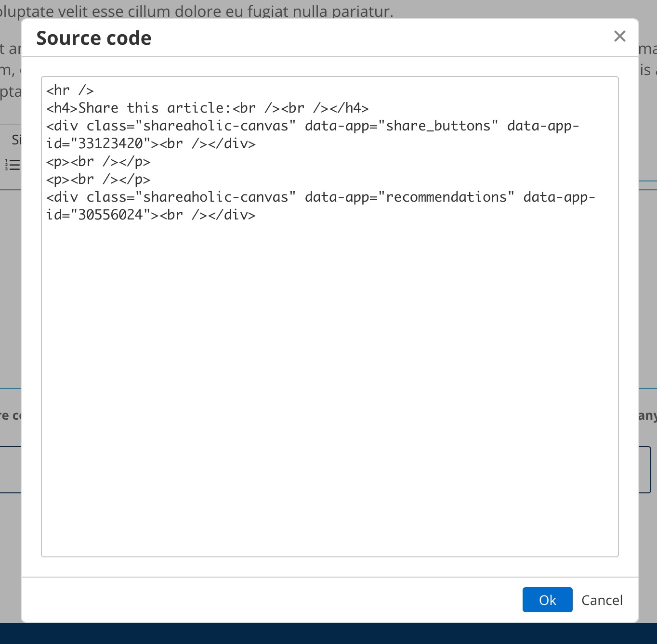Click Cancel to discard code changes
Screen dimensions: 657x644
(602, 600)
